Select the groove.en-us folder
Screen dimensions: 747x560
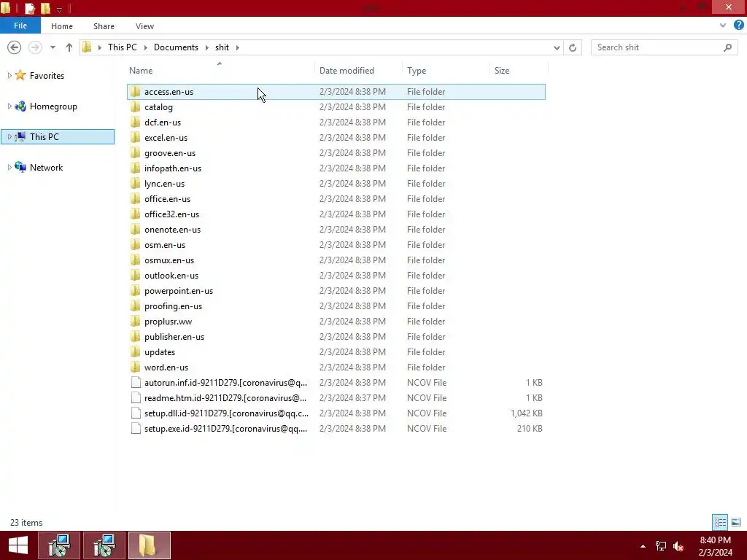(336, 153)
